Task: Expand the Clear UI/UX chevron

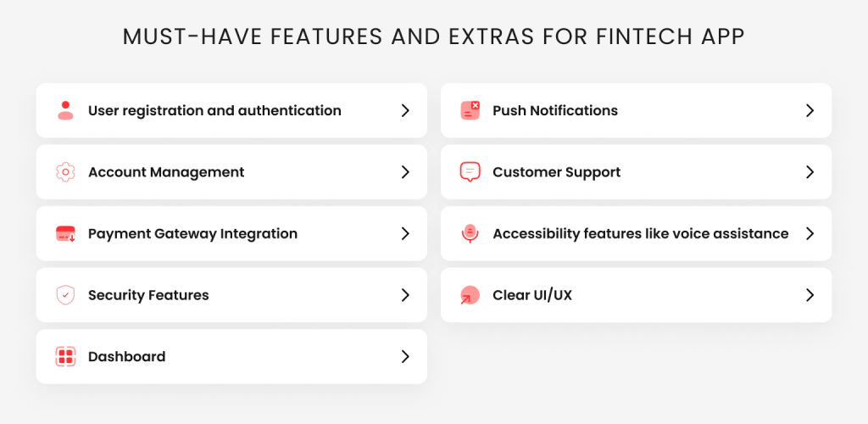Action: click(810, 295)
